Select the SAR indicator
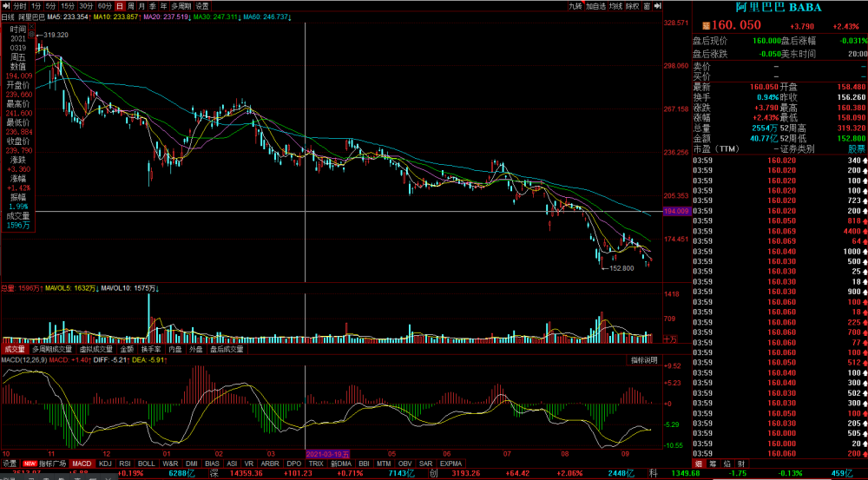Screen dimensions: 868x480 click(425, 464)
